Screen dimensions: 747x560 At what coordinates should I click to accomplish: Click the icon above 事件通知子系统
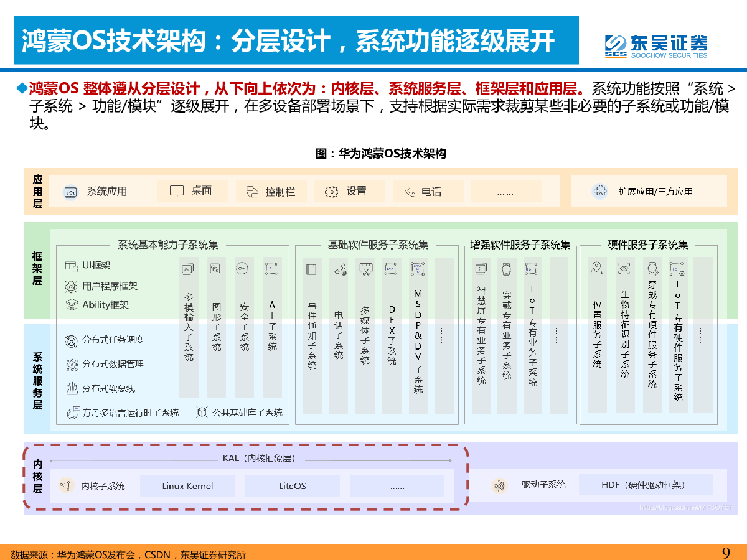311,269
